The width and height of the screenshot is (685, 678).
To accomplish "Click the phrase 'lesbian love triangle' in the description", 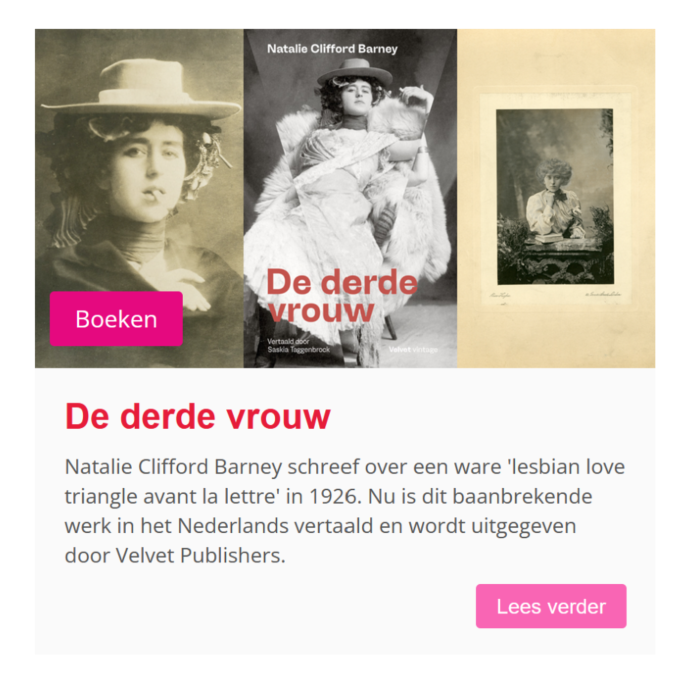I will point(345,481).
